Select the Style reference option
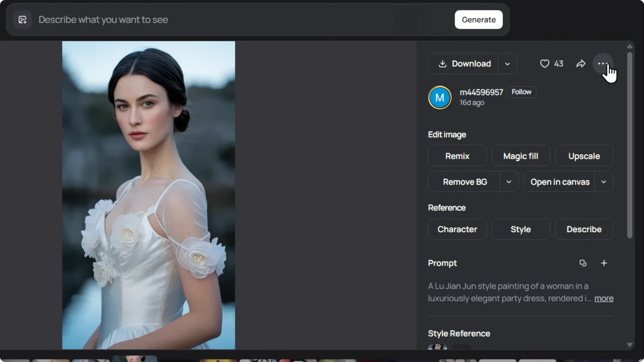644x362 pixels. 521,229
